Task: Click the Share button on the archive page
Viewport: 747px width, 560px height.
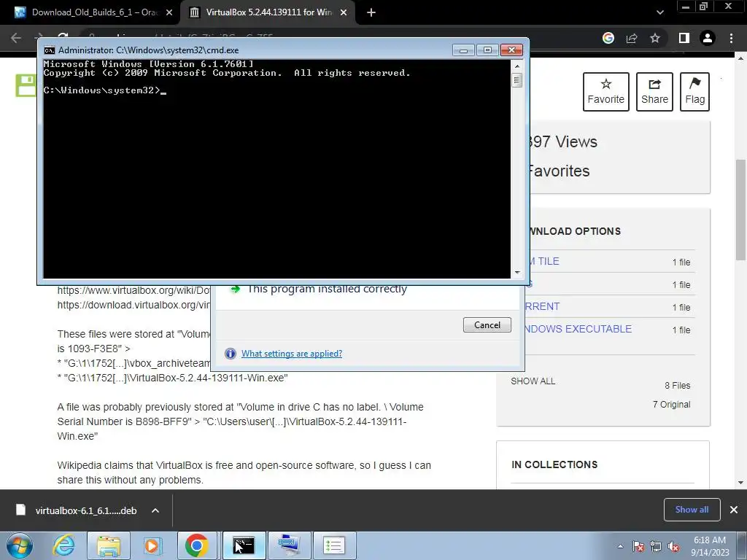Action: pyautogui.click(x=654, y=92)
